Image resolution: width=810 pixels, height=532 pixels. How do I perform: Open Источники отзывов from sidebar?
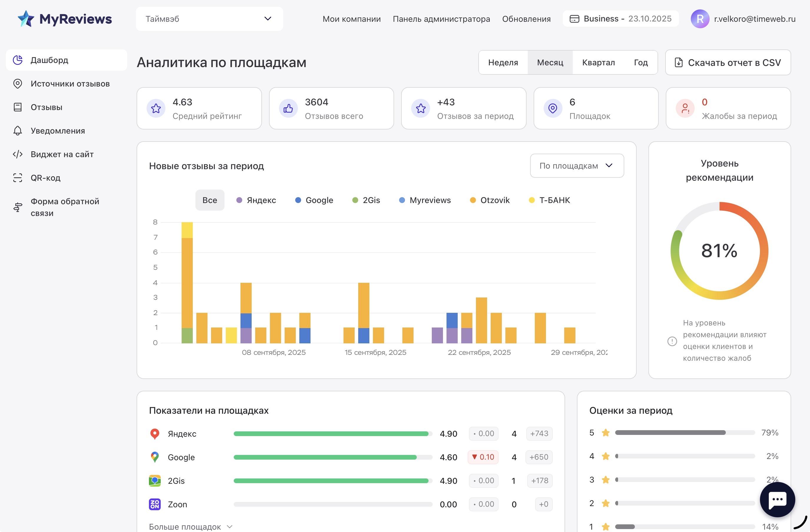click(70, 84)
